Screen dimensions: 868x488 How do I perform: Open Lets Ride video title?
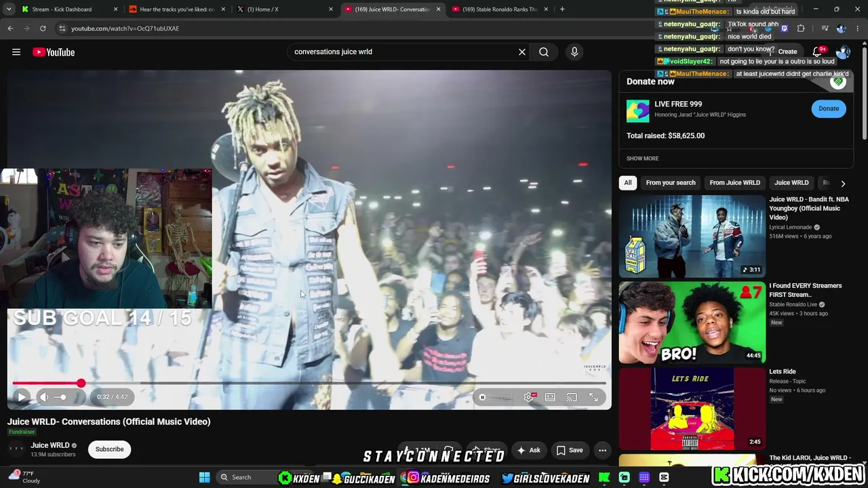click(x=783, y=371)
